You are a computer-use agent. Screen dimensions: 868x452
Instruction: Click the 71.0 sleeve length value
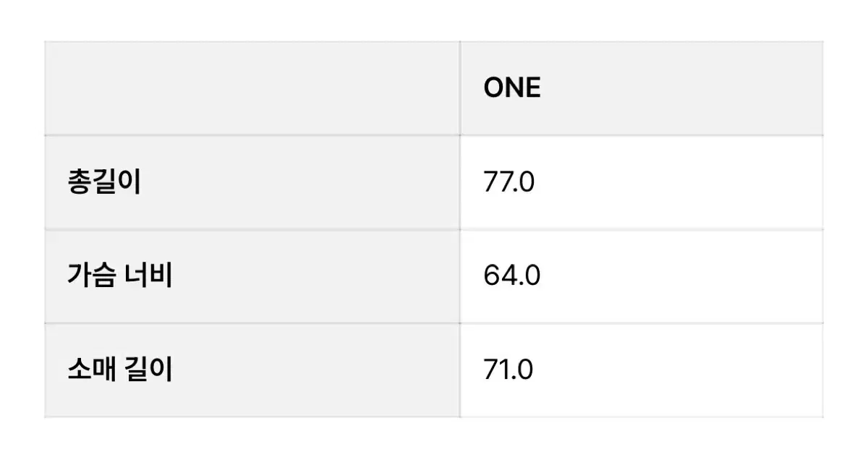point(509,370)
